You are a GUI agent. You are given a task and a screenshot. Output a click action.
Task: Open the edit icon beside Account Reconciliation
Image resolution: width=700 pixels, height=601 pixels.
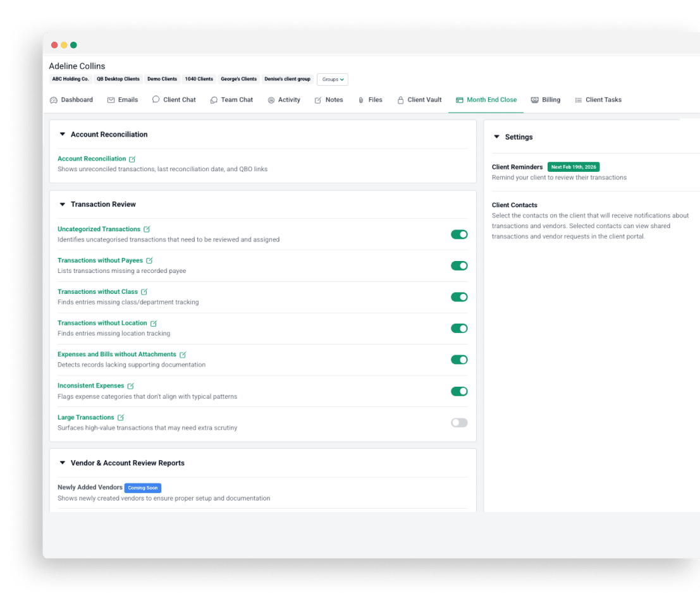pyautogui.click(x=131, y=159)
